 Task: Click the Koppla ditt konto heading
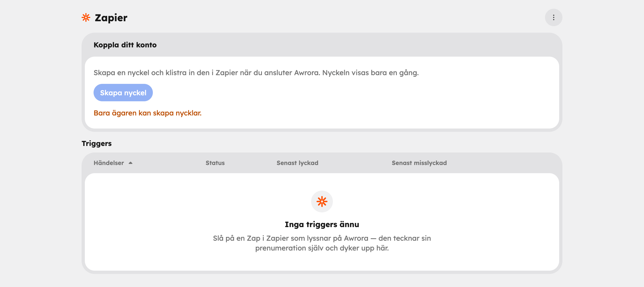tap(125, 45)
